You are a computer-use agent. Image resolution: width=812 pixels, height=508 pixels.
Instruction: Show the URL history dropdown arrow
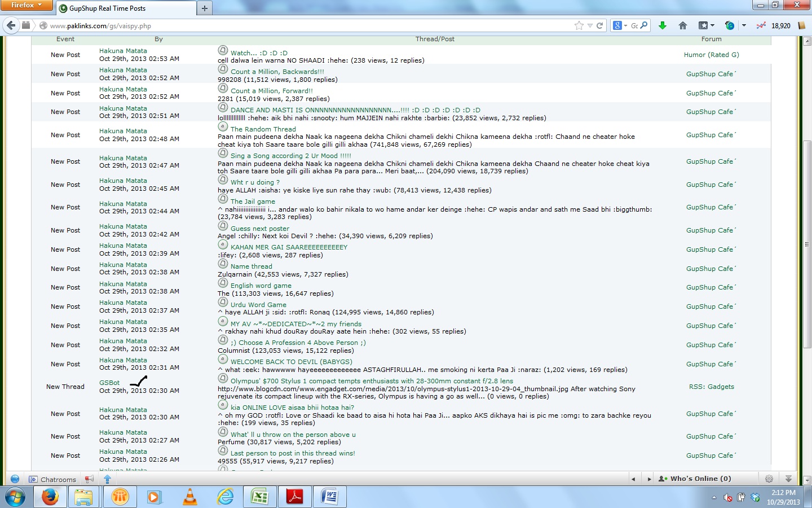(590, 25)
